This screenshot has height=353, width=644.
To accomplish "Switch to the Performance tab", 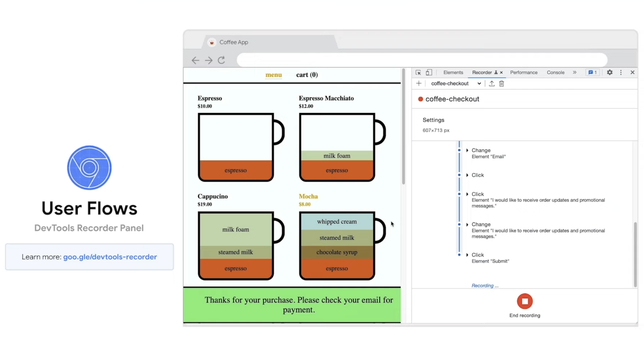I will click(524, 72).
